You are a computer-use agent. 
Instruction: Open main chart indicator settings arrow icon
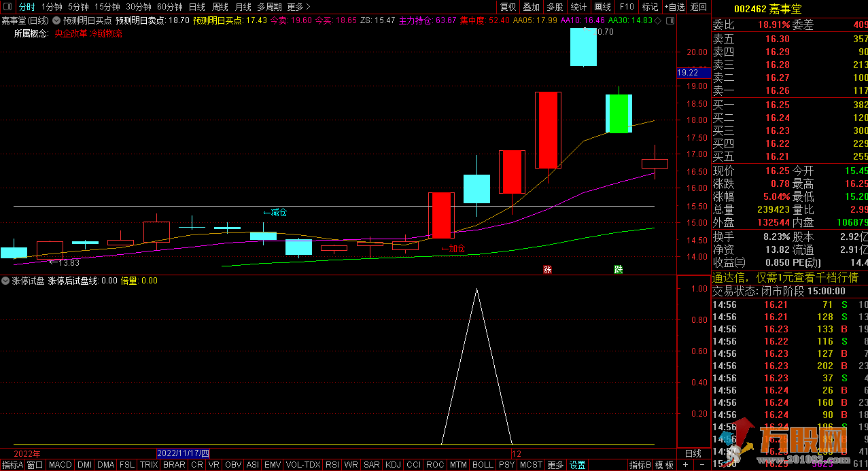point(55,20)
